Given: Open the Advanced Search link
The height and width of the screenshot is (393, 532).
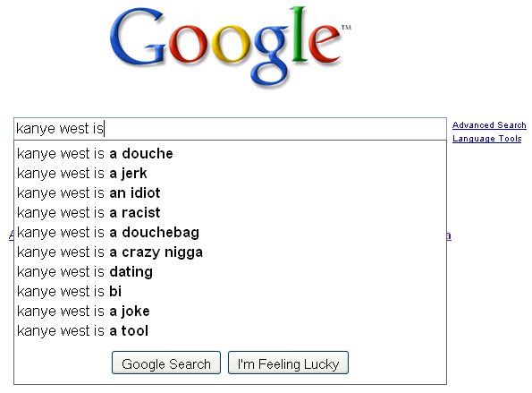Looking at the screenshot, I should pyautogui.click(x=489, y=125).
